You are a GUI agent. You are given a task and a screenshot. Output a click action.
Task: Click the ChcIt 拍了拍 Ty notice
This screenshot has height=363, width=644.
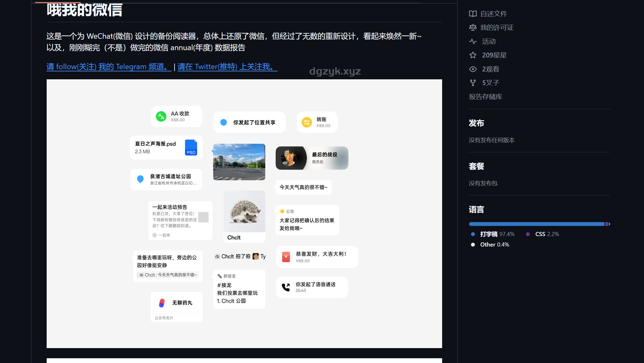tap(240, 256)
